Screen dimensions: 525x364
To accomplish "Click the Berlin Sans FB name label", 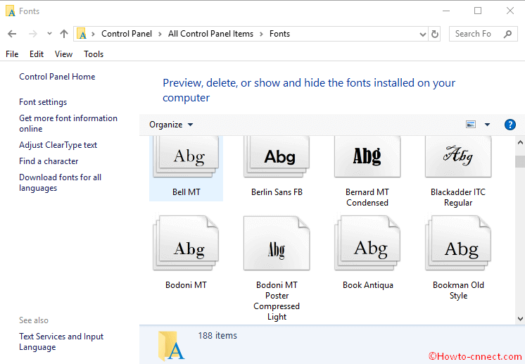I will pos(277,192).
